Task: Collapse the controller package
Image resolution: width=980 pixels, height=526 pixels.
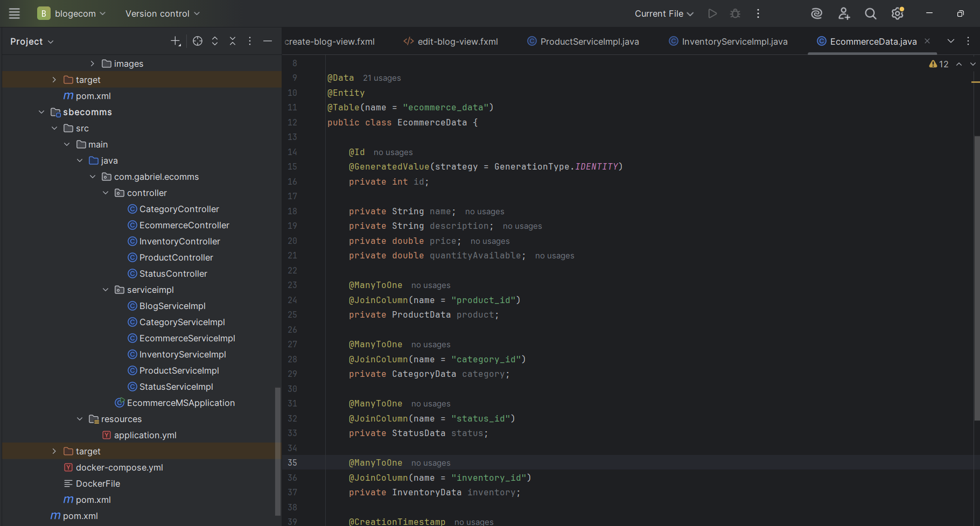Action: [106, 193]
